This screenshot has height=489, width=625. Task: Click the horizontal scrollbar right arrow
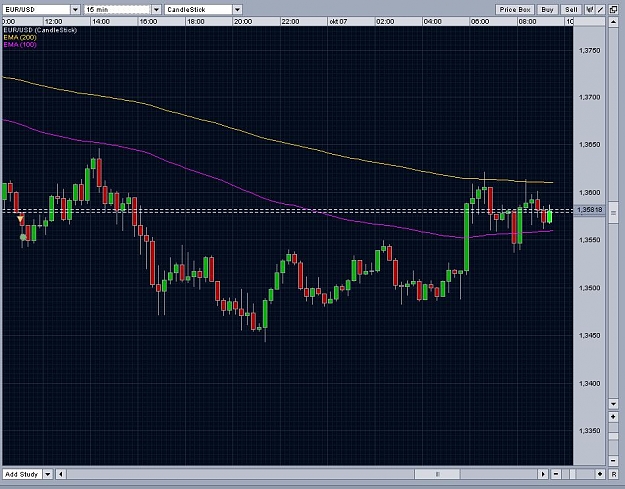pos(542,474)
